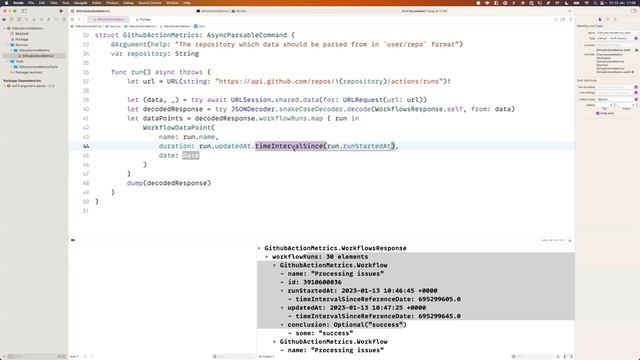Toggle the navigator sidebar
This screenshot has height=360, width=640.
click(x=24, y=11)
